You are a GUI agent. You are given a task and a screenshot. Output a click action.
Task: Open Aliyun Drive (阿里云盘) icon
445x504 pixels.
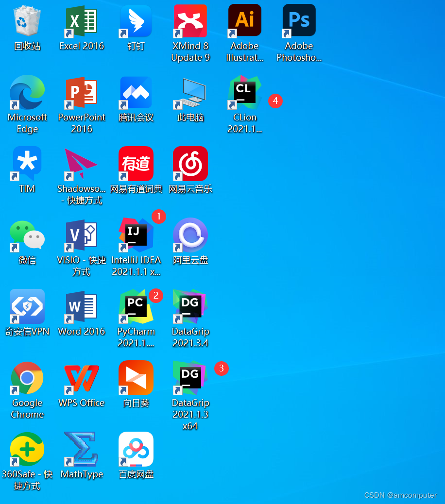pyautogui.click(x=190, y=235)
